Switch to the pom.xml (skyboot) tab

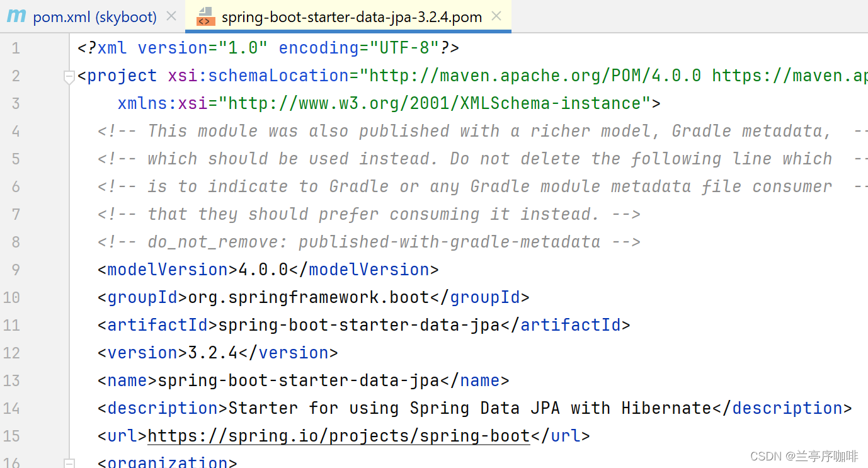(x=94, y=17)
